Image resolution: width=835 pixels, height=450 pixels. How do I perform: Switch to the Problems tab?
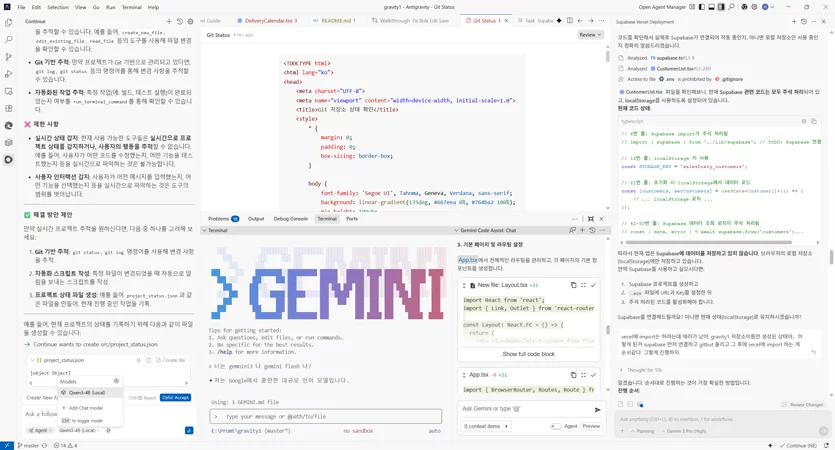[x=223, y=219]
